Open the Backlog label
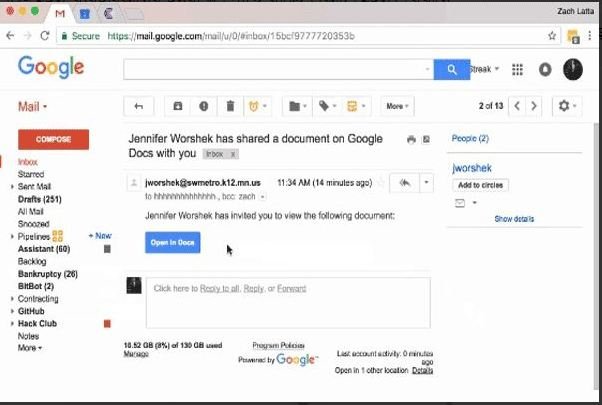The width and height of the screenshot is (602, 405). (32, 261)
